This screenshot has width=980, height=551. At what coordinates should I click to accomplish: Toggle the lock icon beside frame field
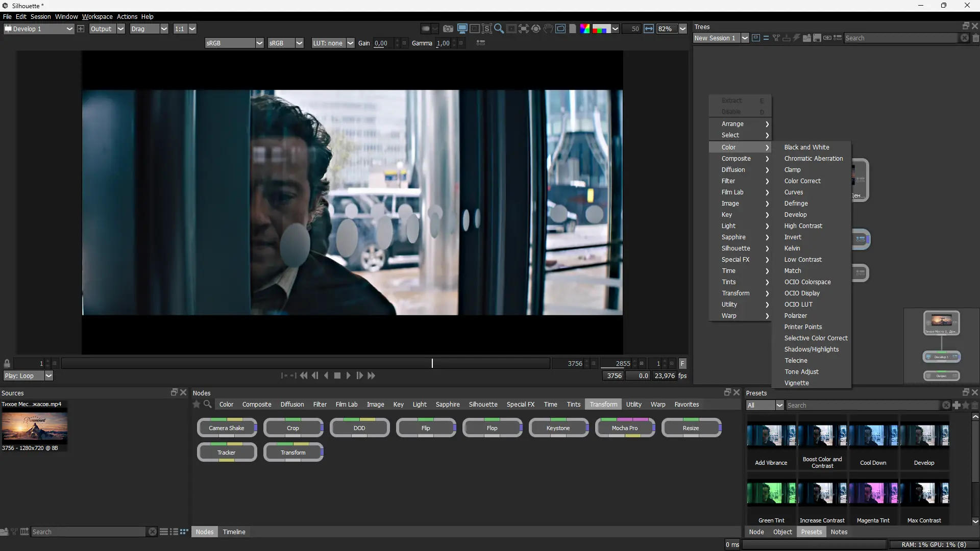click(7, 364)
